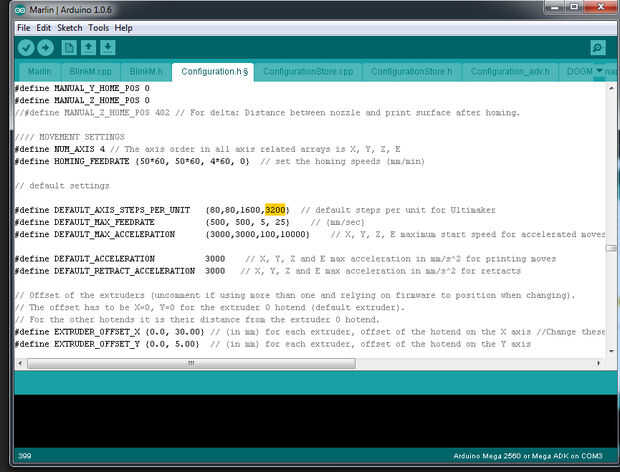Open the Help menu

[123, 28]
